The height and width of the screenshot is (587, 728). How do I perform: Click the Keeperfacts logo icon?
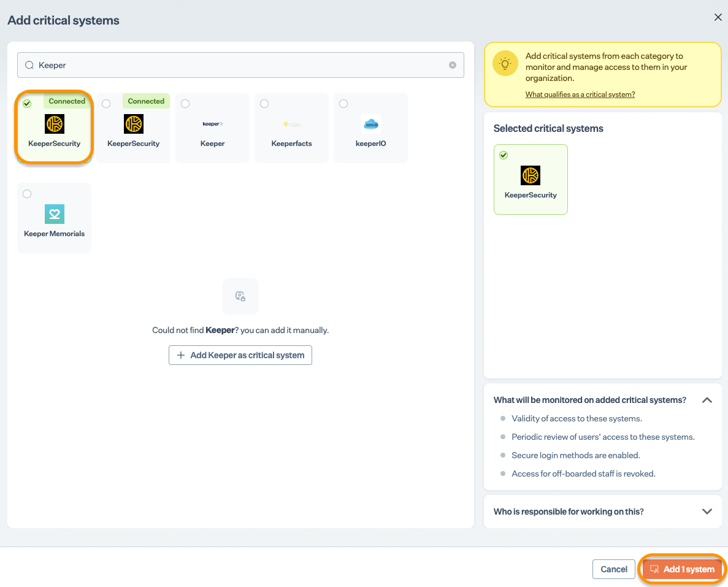click(291, 124)
